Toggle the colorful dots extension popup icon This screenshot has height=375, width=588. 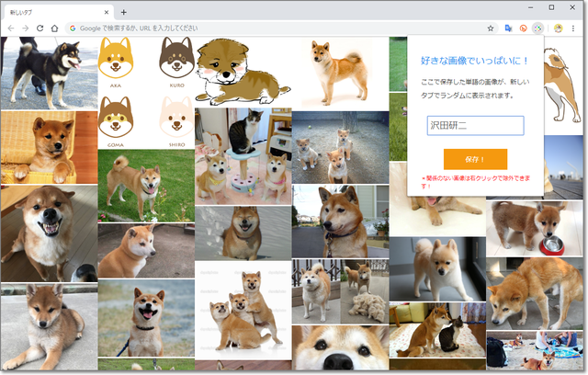537,28
